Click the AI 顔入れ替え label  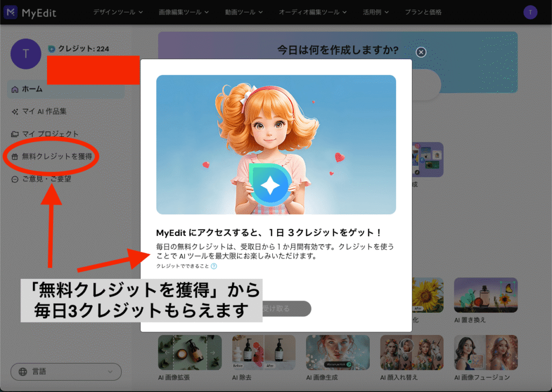coord(399,377)
